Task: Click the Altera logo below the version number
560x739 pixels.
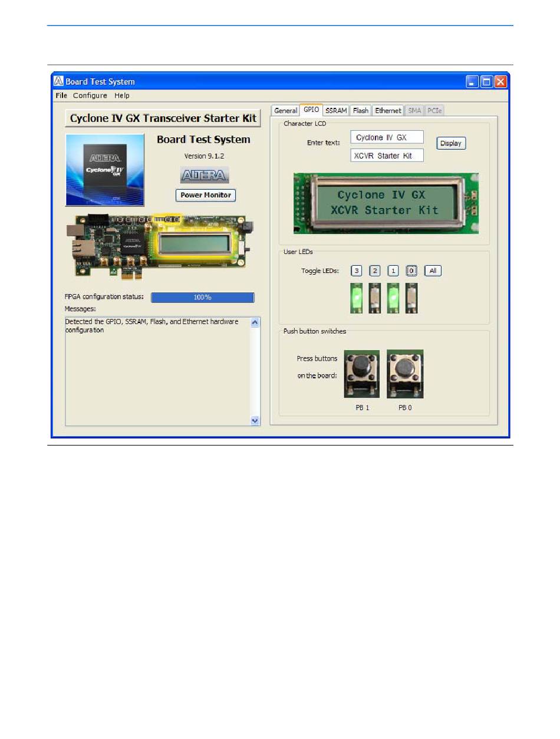Action: (x=205, y=175)
